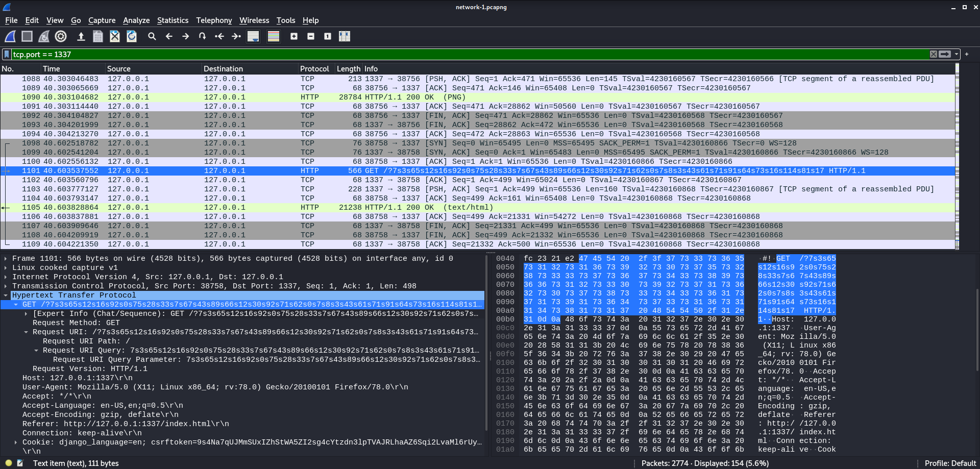The height and width of the screenshot is (469, 980).
Task: Clear the display filter
Action: (x=934, y=54)
